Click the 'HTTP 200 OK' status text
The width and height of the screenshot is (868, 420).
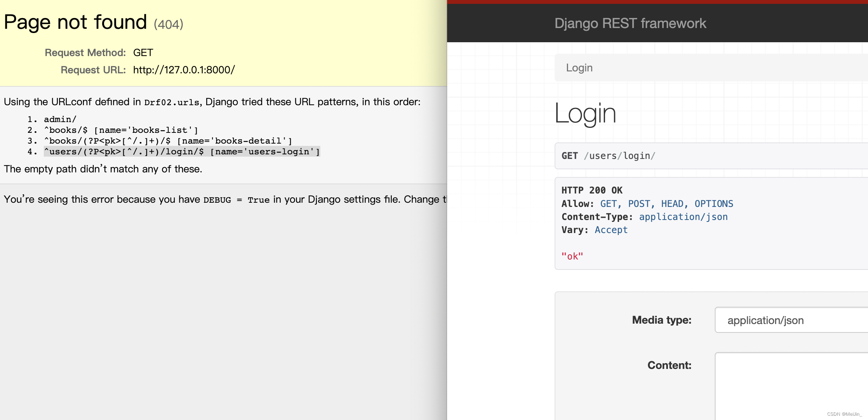592,190
